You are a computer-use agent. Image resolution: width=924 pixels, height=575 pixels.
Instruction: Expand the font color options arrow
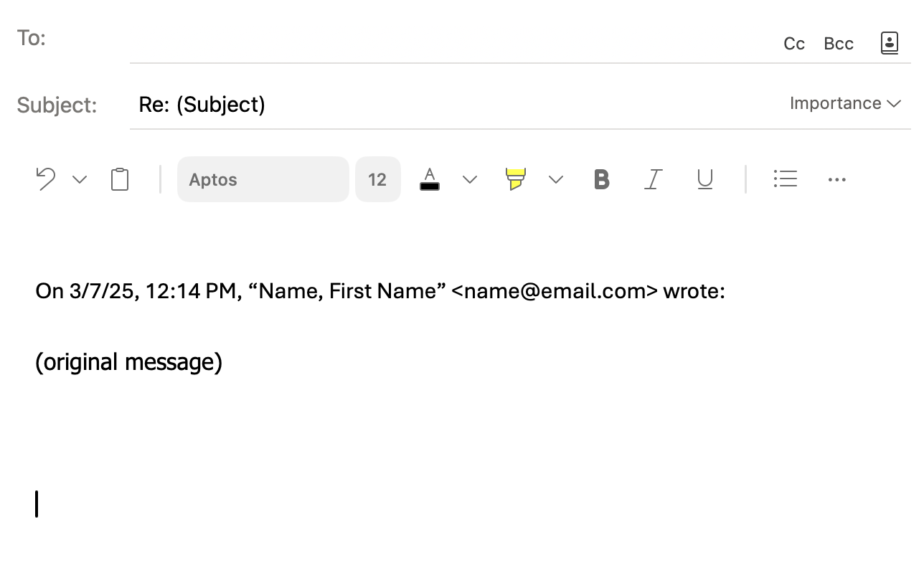click(x=470, y=179)
